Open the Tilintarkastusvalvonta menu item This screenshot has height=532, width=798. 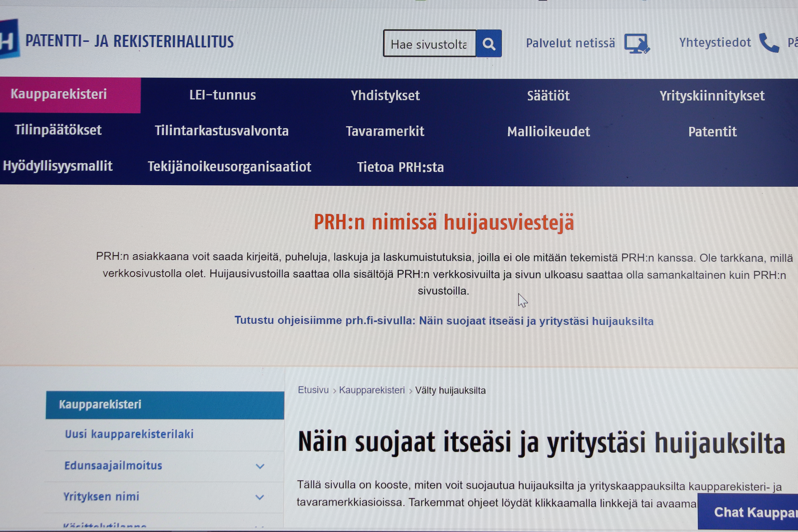coord(222,131)
